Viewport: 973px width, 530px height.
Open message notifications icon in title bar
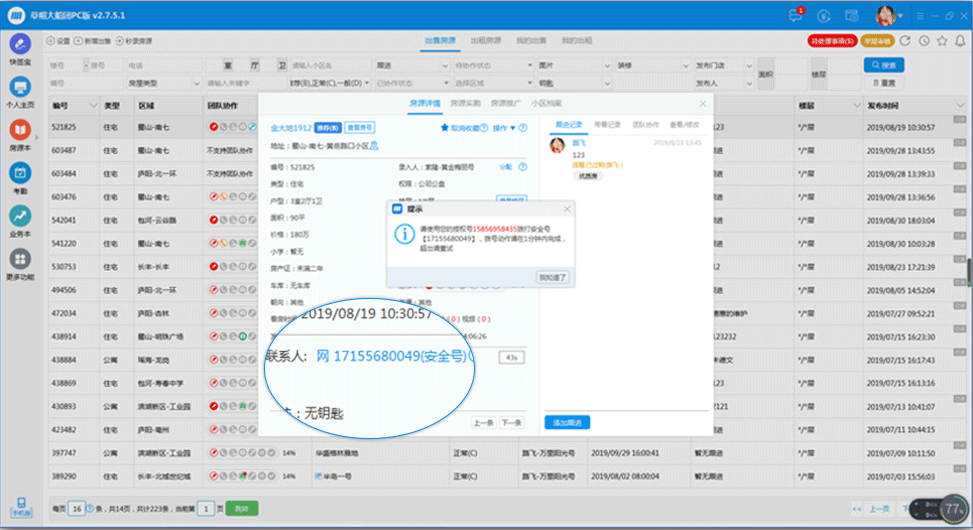797,15
